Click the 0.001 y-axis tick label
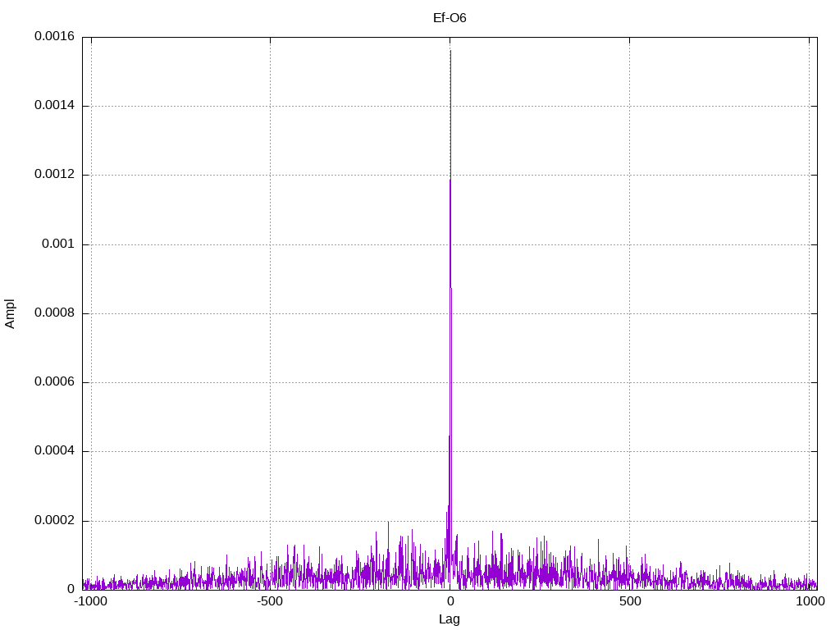Viewport: 840px width, 630px height. (x=59, y=244)
